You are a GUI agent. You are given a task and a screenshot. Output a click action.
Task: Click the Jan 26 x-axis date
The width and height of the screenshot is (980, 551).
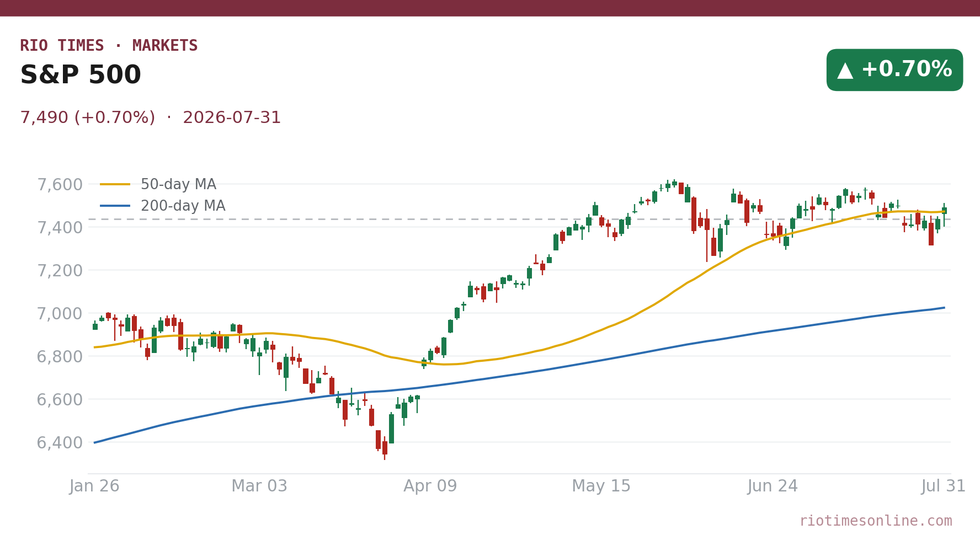(94, 486)
